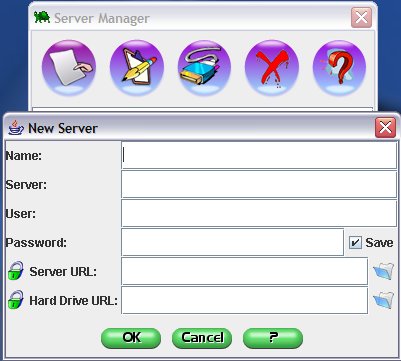Click the connect cable icon in Server Manager
Viewport: 401px width, 361px height.
click(204, 68)
